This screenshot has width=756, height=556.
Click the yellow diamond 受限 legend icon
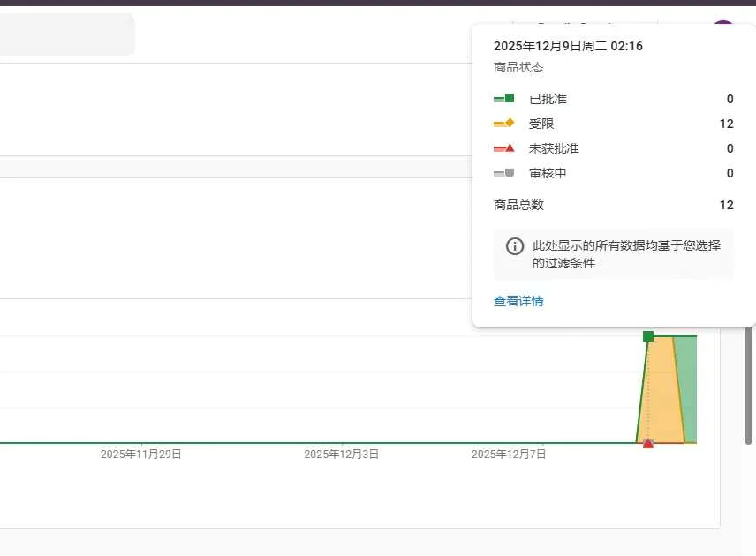point(504,124)
